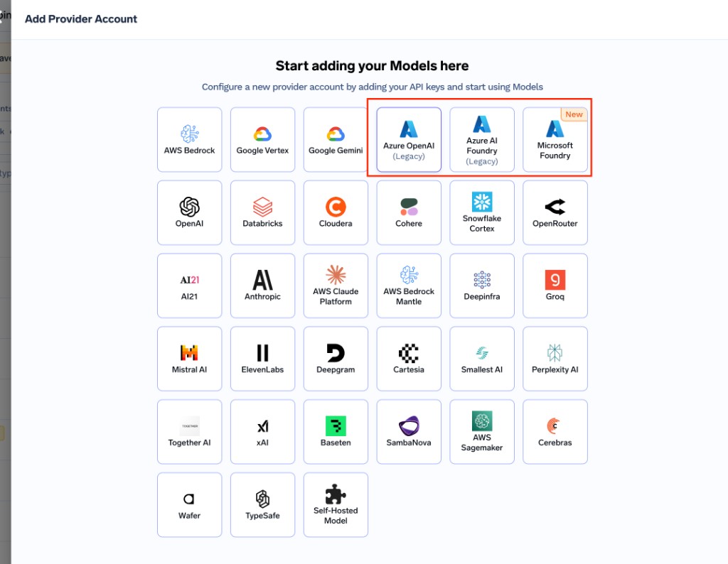Pick the Google Gemini provider card

tap(336, 140)
